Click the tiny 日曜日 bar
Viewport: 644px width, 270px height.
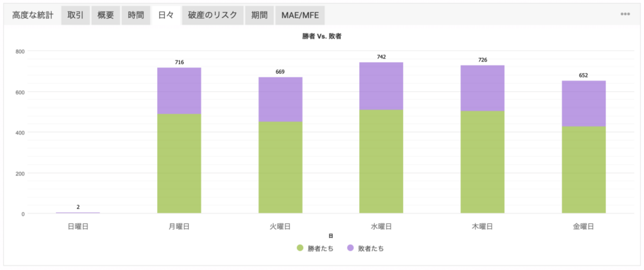(78, 213)
